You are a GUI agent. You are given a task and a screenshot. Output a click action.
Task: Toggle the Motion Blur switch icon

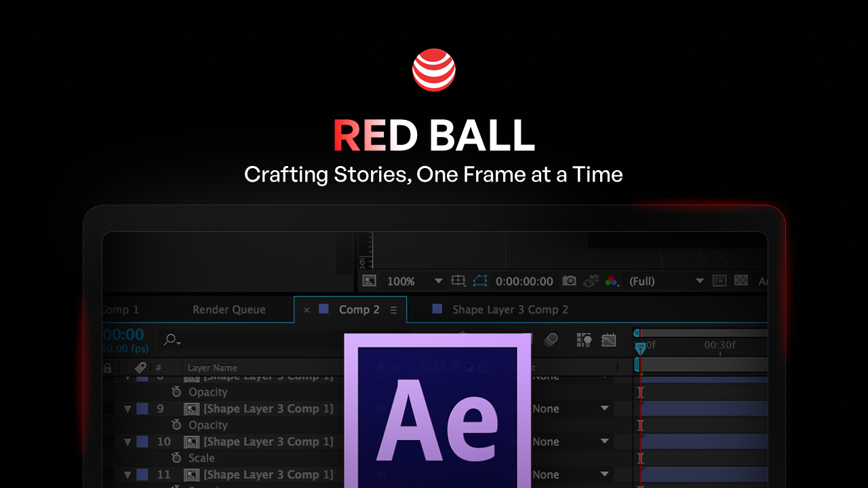click(x=551, y=340)
